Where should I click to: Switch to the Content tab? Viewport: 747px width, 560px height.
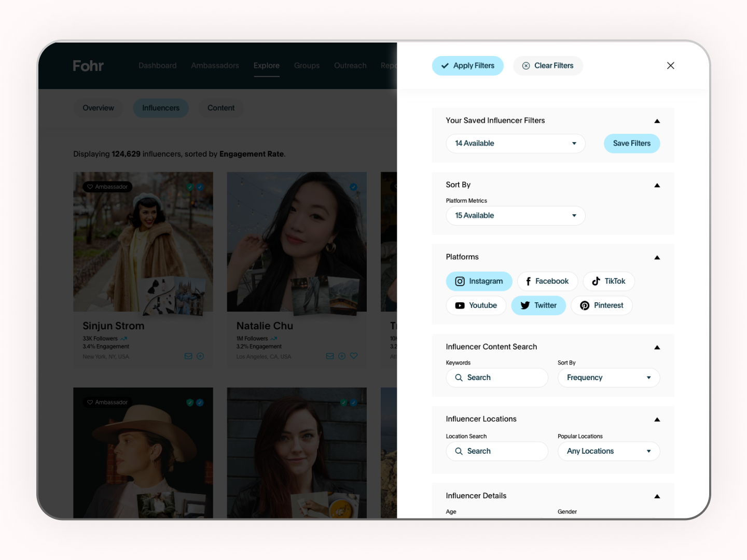(221, 108)
